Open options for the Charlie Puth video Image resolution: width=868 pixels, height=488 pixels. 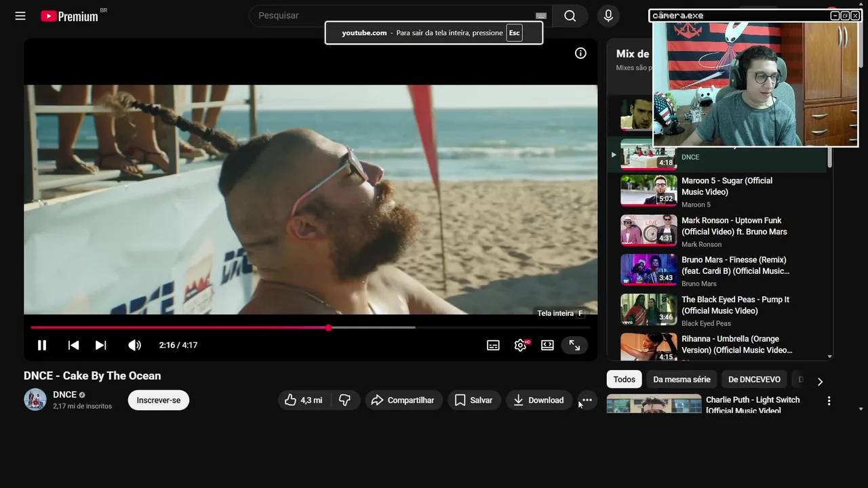point(829,401)
